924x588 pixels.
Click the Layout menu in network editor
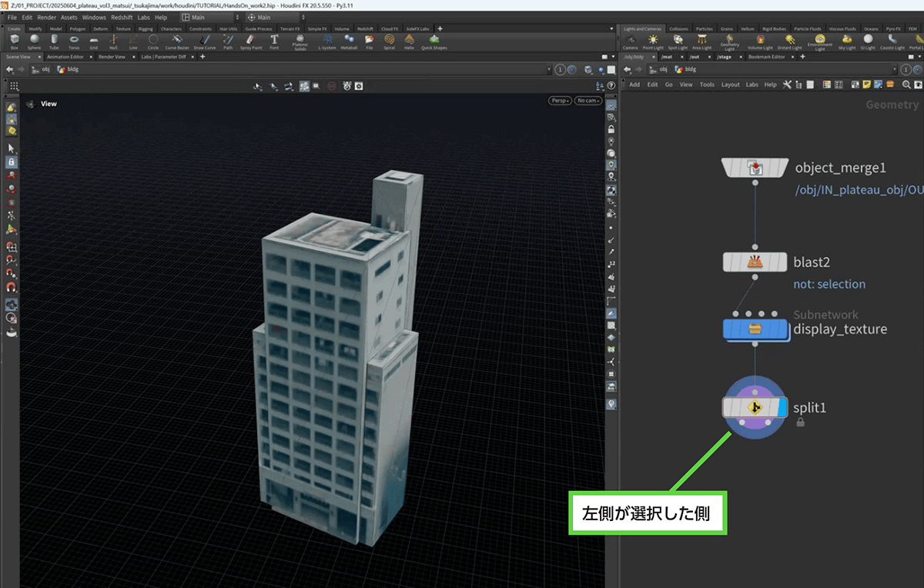click(730, 85)
